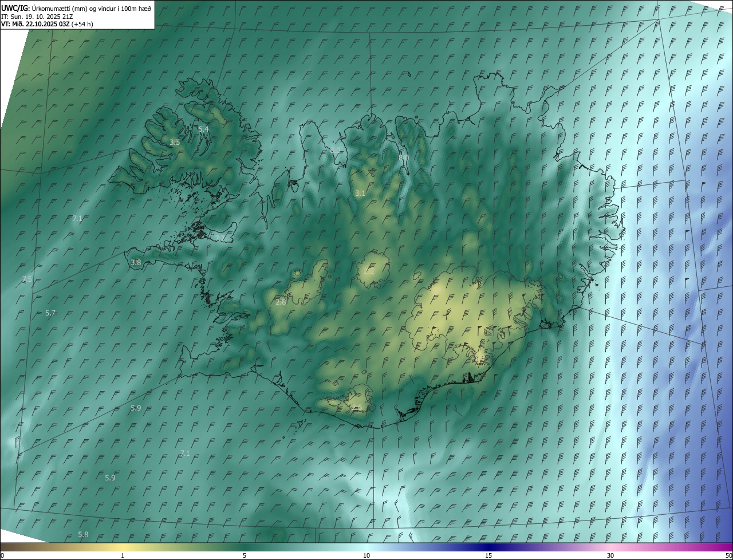Viewport: 733px width, 560px height.
Task: Click the 6.4 value over the Westfjords
Action: pos(203,129)
